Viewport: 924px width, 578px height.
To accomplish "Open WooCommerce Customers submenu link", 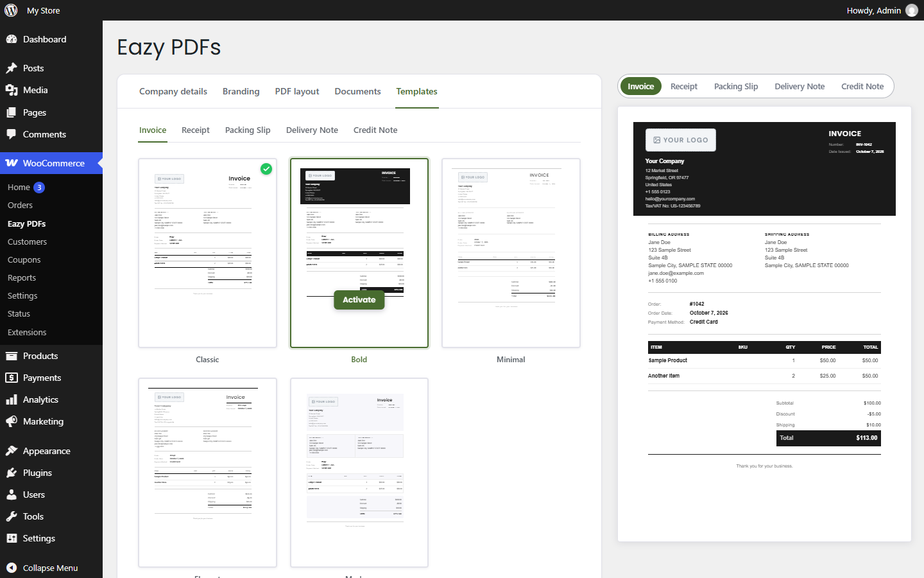I will (27, 242).
